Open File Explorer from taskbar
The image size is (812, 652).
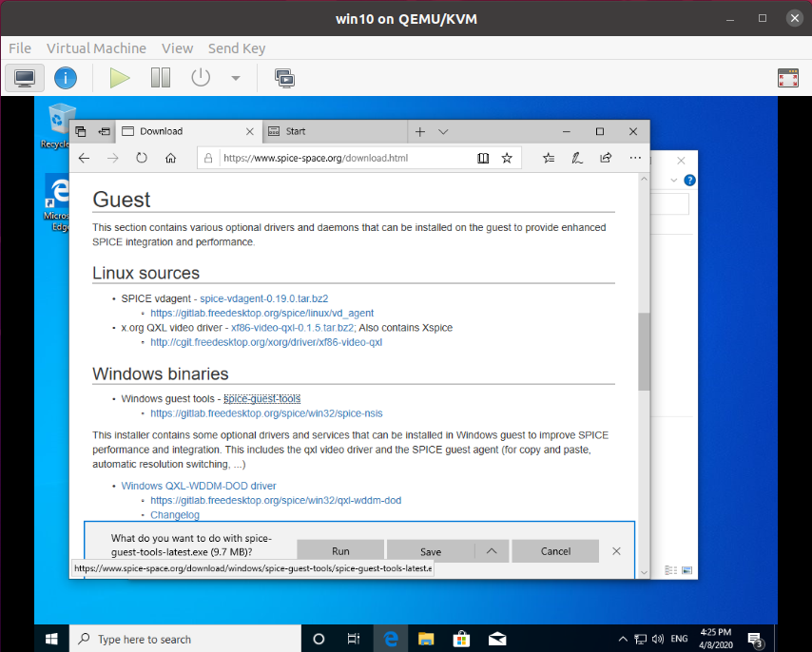click(426, 639)
